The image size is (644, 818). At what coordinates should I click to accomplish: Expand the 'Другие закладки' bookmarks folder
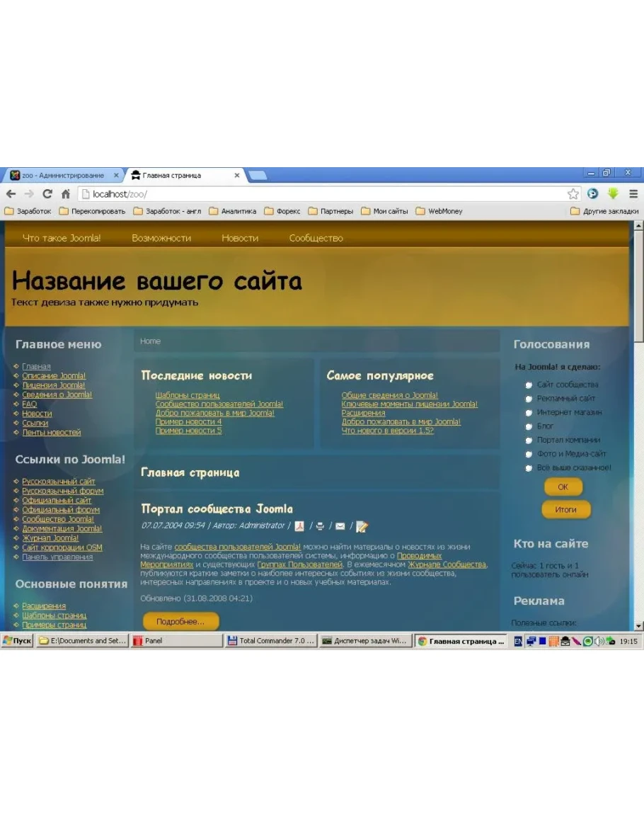tap(604, 211)
